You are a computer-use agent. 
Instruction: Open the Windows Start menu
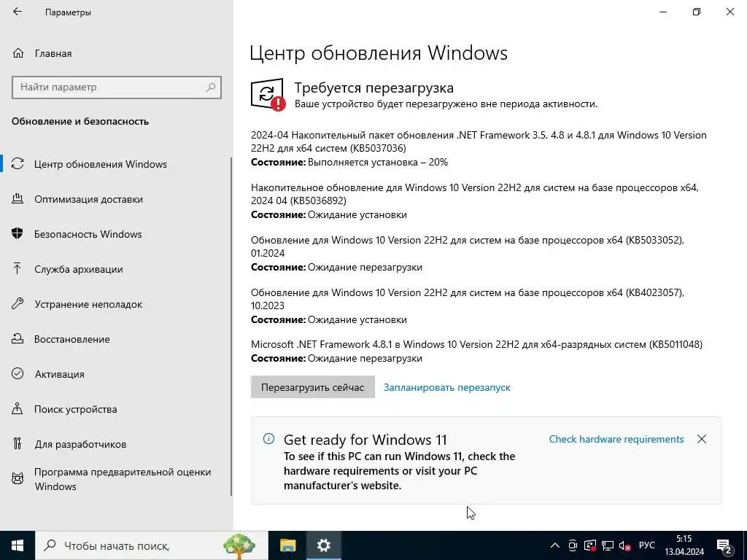(18, 545)
